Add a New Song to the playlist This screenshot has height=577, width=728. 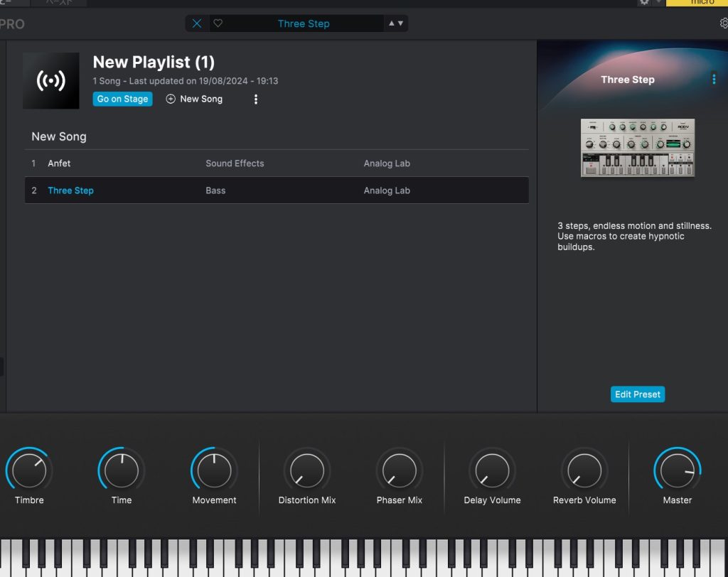pyautogui.click(x=194, y=99)
